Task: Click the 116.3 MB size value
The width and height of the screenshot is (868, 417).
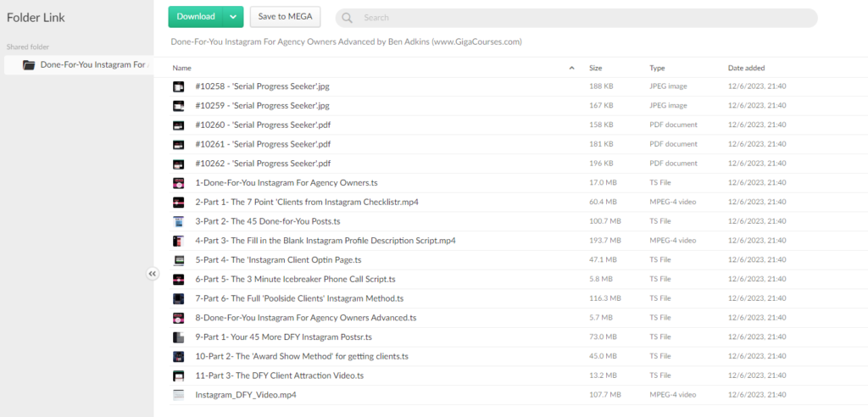Action: click(x=605, y=298)
